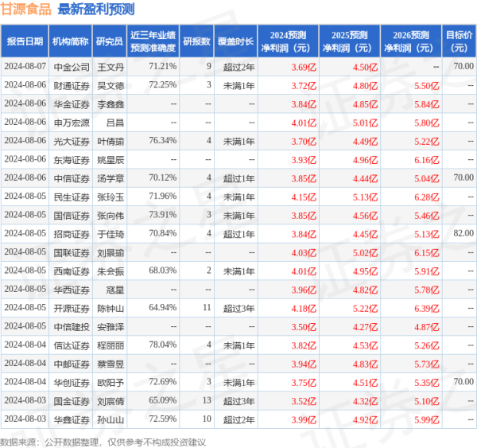Click the 东海证券 institution cell

coord(72,160)
